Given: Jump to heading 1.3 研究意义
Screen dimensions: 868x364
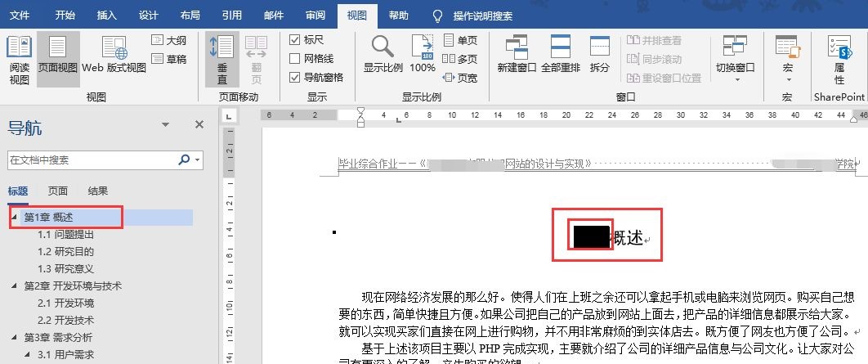Looking at the screenshot, I should 65,269.
